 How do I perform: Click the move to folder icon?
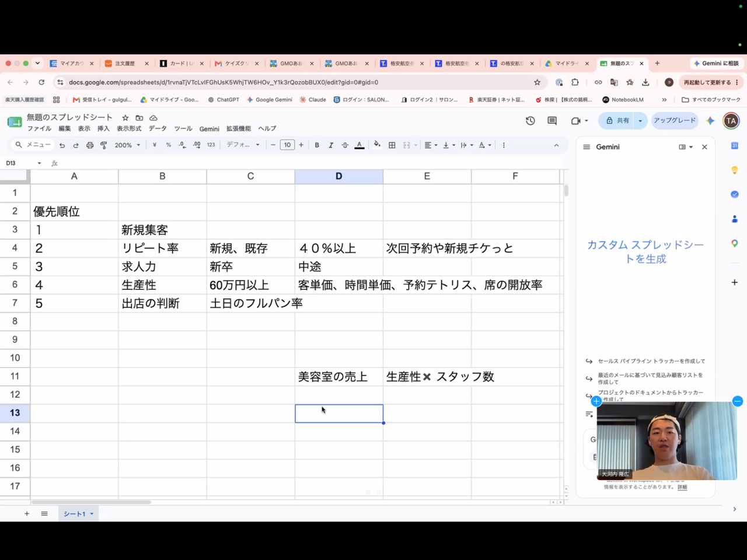point(139,118)
